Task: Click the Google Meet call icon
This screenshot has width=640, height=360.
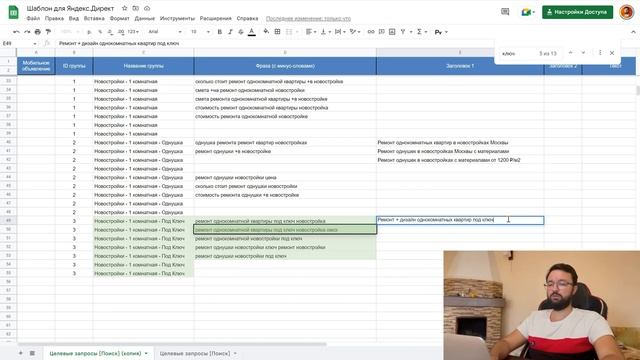Action: coord(527,12)
